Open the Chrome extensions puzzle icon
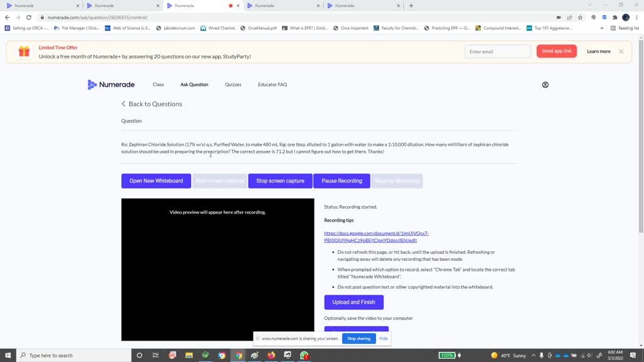644x362 pixels. pos(614,18)
